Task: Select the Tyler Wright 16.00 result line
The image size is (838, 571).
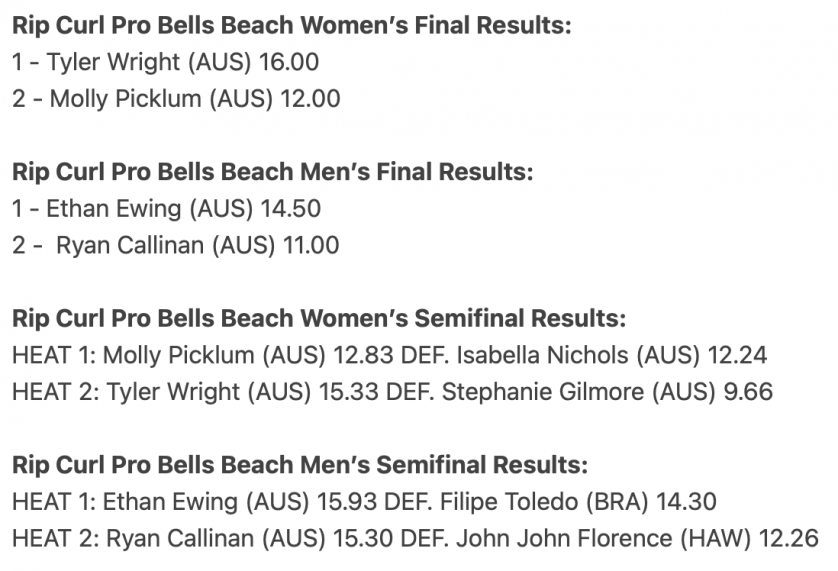Action: (166, 62)
